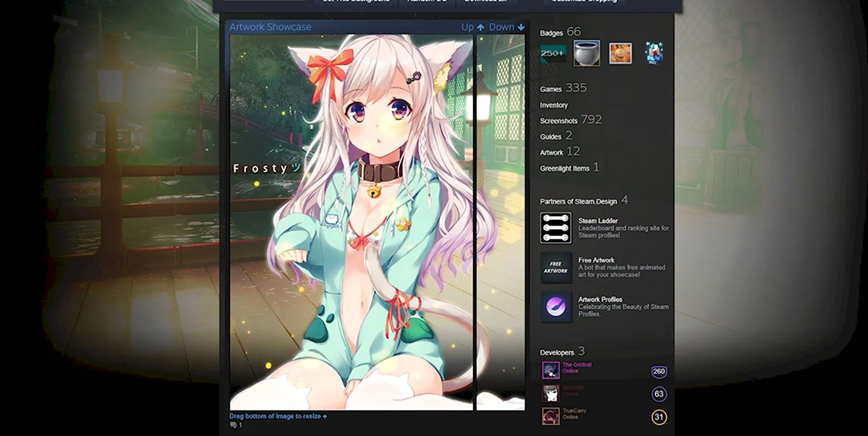
Task: Open the Artwork Profiles purple icon
Action: (556, 307)
